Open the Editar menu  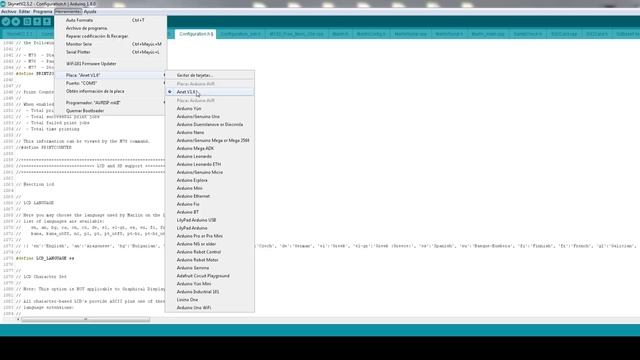pos(24,12)
